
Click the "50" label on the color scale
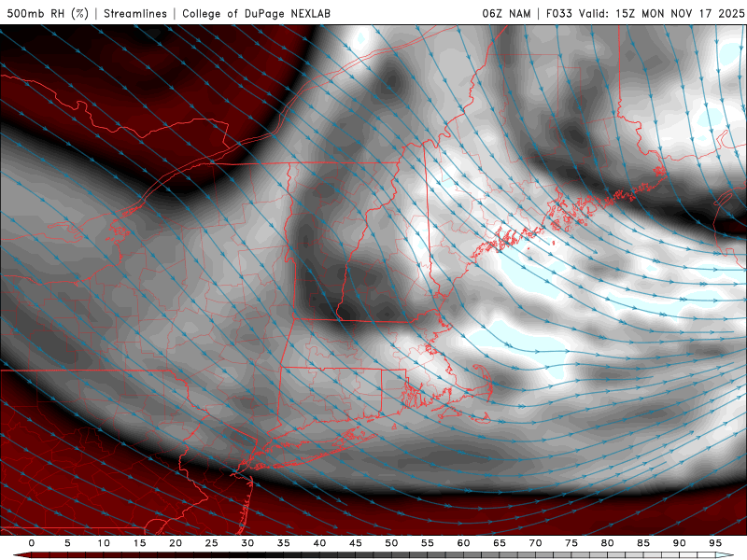(391, 543)
